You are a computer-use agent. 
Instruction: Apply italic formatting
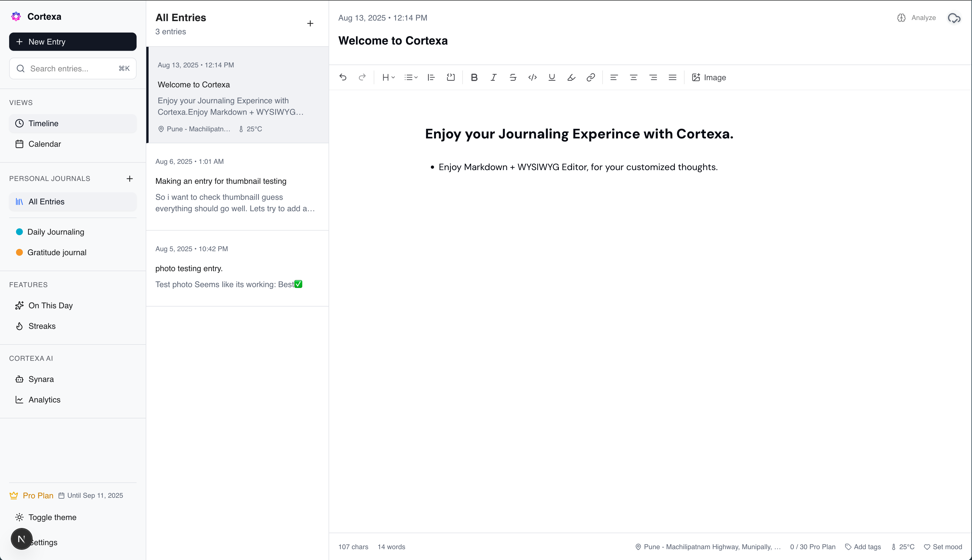click(493, 77)
